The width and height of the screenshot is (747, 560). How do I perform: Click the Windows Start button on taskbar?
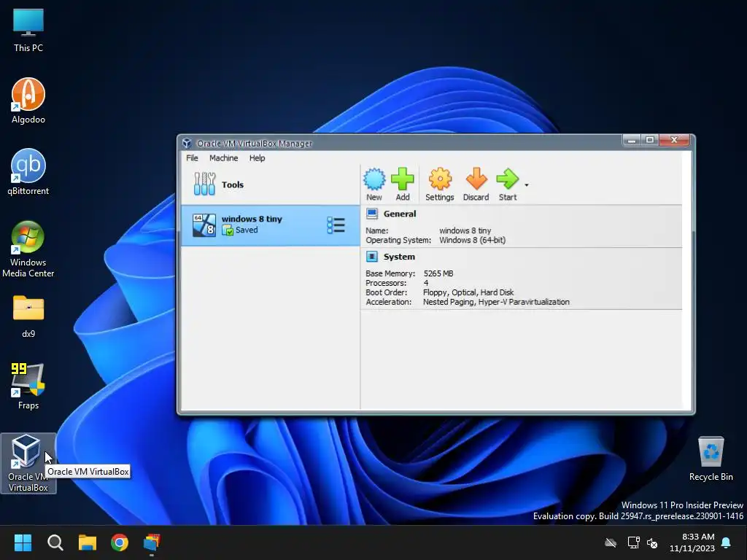(23, 542)
